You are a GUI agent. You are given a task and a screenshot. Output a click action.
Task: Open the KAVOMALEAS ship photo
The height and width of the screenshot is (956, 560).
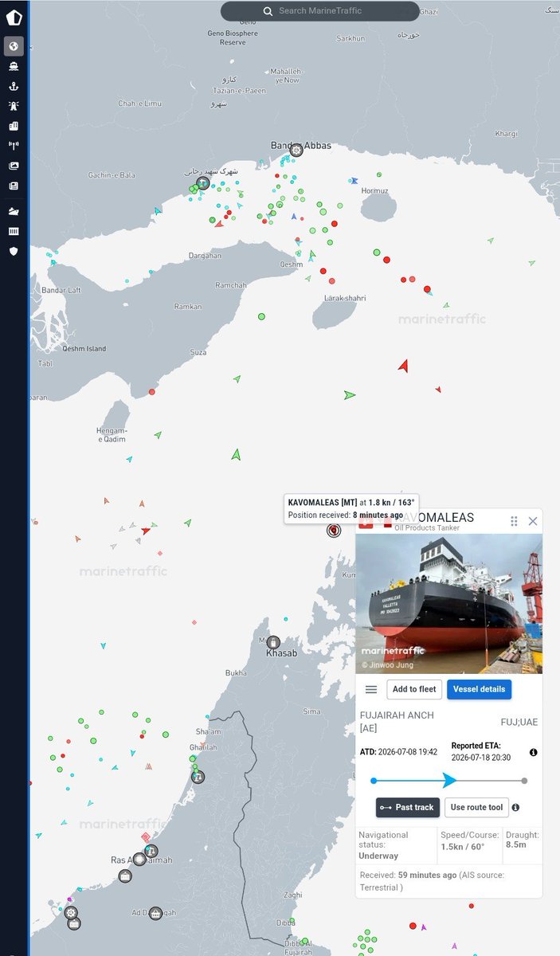[448, 603]
